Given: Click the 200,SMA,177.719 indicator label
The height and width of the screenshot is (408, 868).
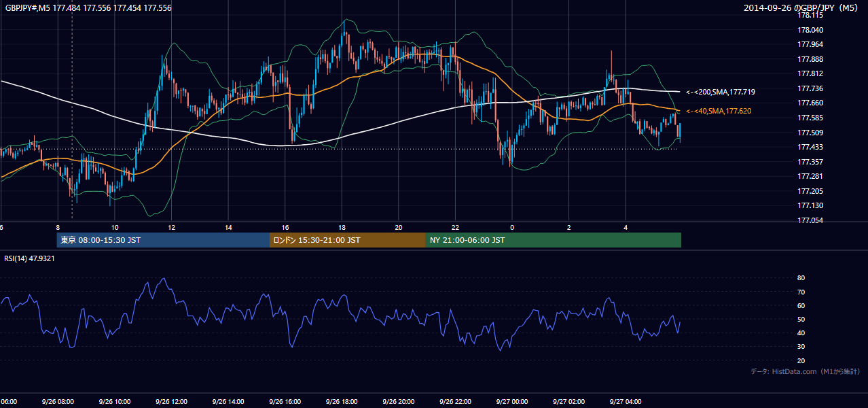Looking at the screenshot, I should tap(721, 91).
